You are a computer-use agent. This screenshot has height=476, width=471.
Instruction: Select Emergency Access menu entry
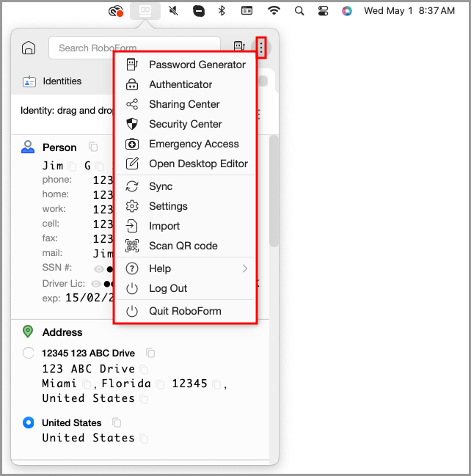pos(185,144)
